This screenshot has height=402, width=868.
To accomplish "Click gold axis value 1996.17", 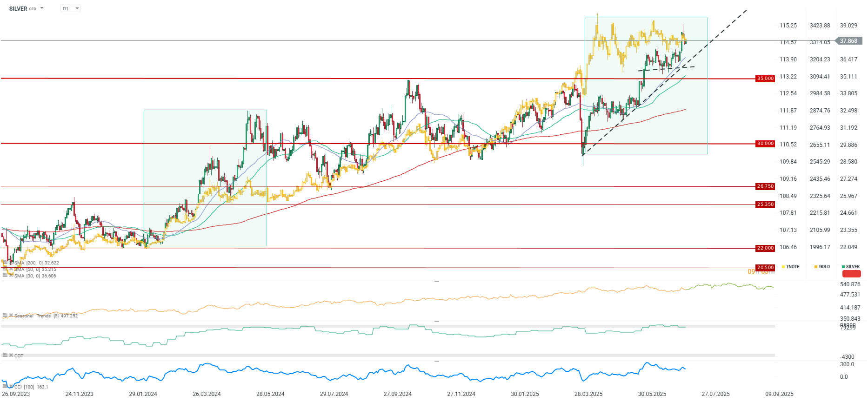I will 820,247.
